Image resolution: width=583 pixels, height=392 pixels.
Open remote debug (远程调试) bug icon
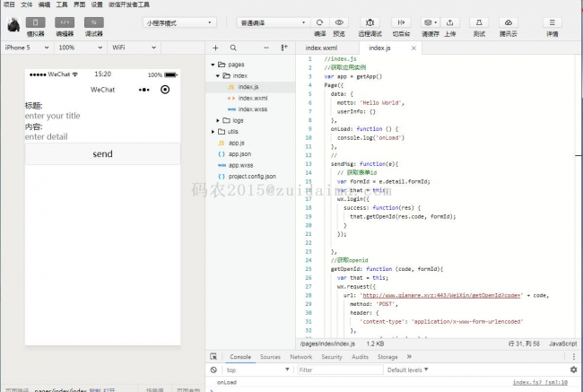pos(369,22)
